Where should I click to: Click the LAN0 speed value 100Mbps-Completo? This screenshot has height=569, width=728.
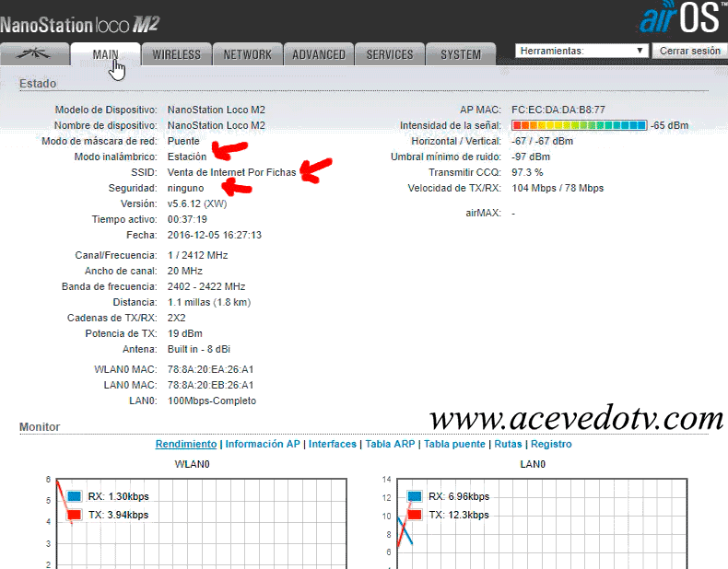tap(212, 401)
